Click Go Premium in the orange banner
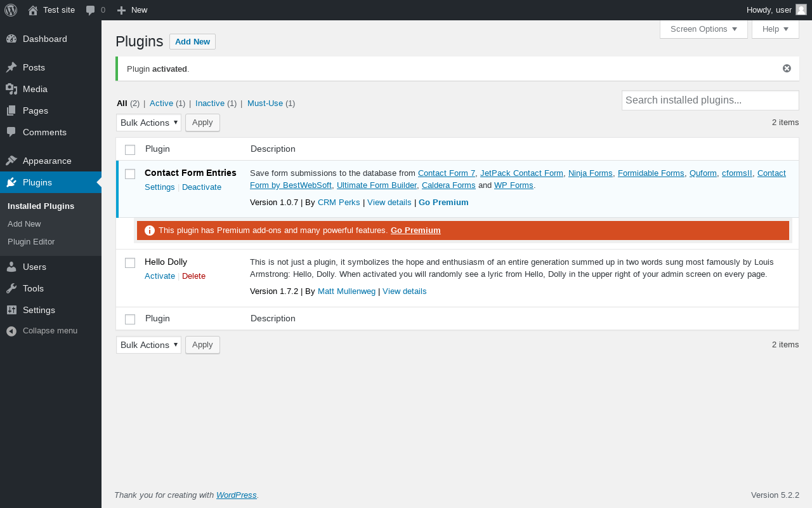Viewport: 812px width, 508px height. pos(416,231)
